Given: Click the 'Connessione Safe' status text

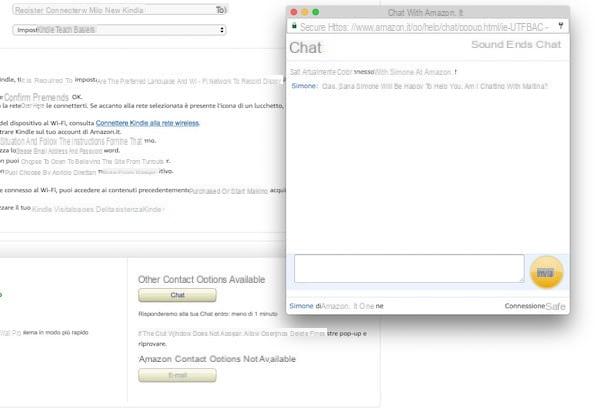Looking at the screenshot, I should coord(535,306).
